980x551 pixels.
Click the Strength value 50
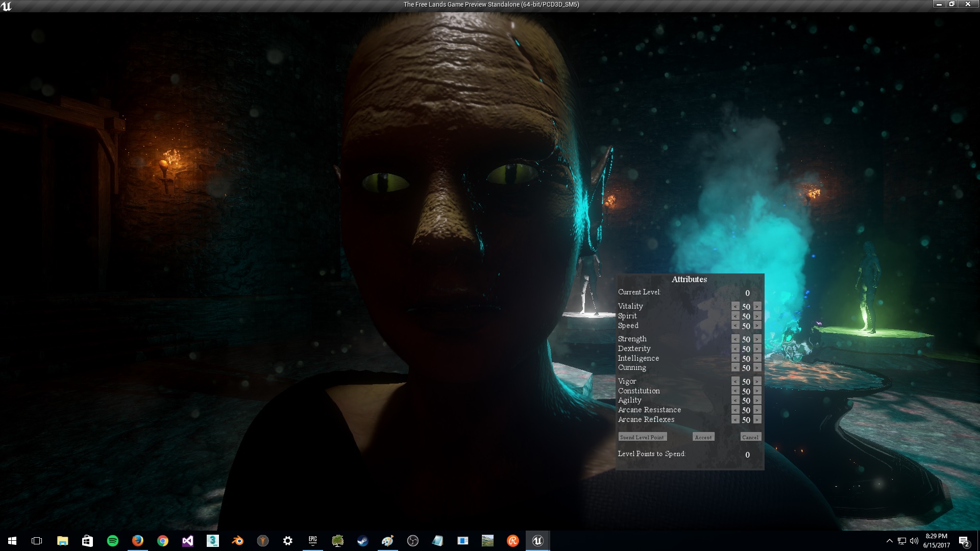746,339
